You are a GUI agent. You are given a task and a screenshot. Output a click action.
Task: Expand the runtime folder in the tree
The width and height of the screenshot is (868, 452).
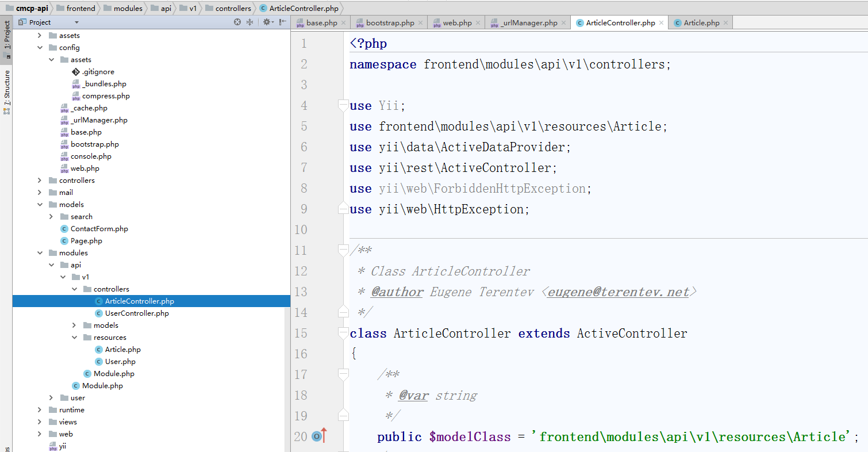(x=40, y=410)
